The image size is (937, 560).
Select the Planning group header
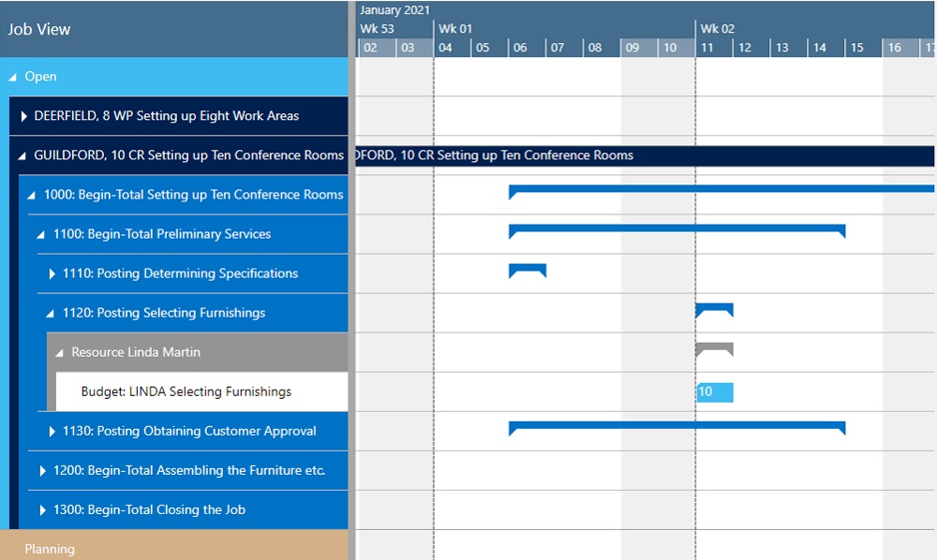click(x=174, y=545)
